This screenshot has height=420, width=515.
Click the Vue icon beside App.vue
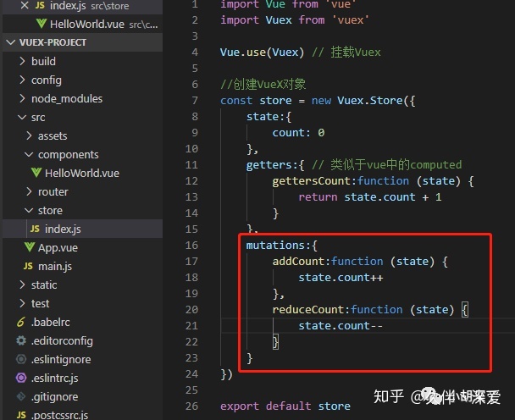pyautogui.click(x=30, y=247)
